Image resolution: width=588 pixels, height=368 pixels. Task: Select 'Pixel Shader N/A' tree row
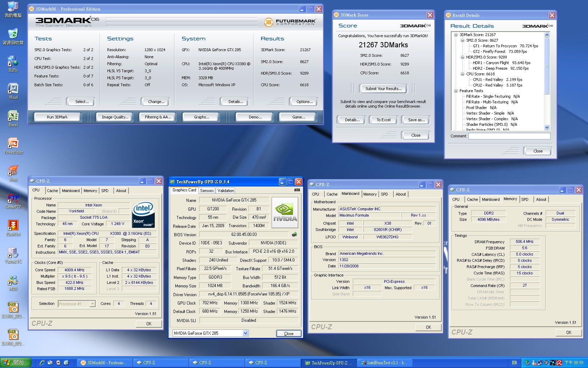coord(481,108)
